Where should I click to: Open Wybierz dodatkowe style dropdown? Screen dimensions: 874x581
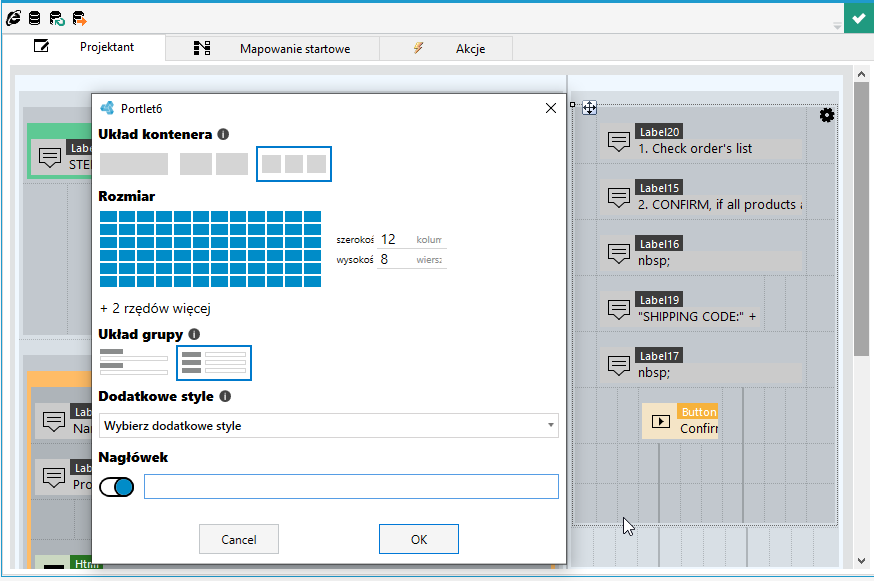pos(329,425)
